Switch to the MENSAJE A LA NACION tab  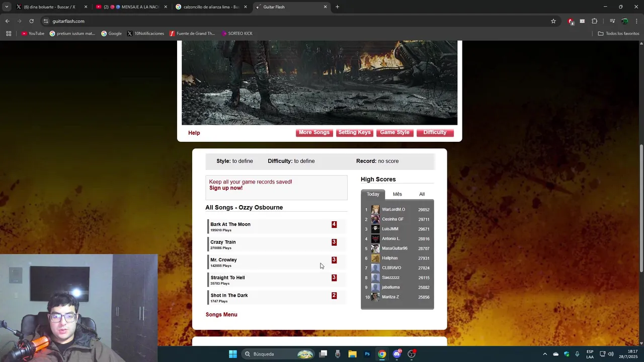point(131,7)
